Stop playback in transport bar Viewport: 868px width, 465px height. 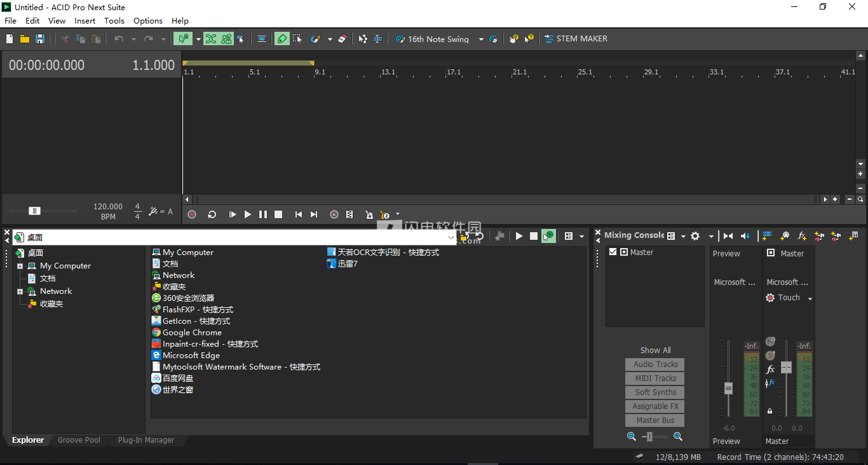click(278, 214)
